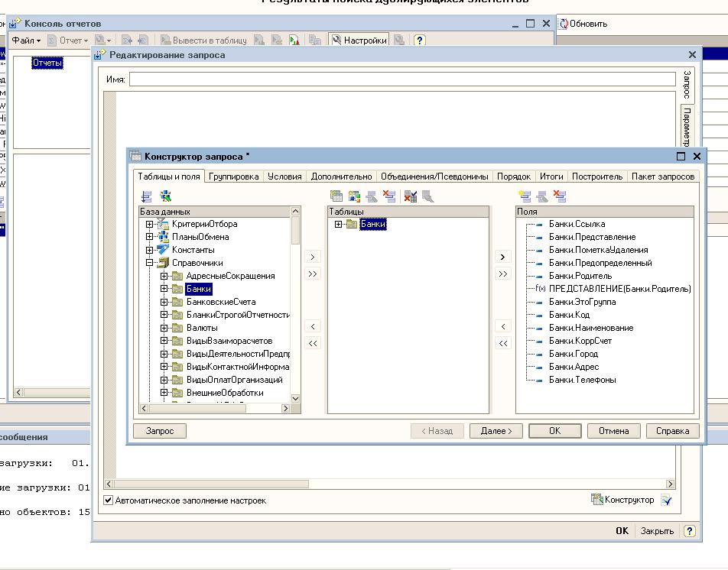
Task: Switch to the Группировка tab
Action: click(x=233, y=177)
